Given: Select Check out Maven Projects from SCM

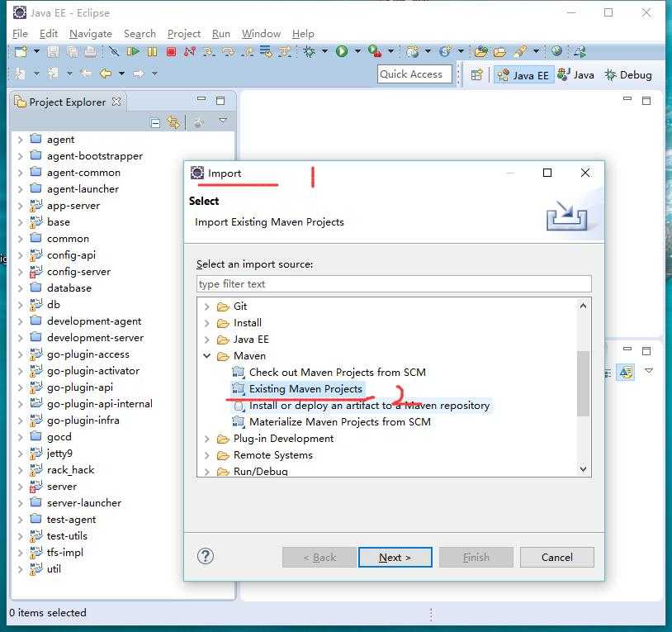Looking at the screenshot, I should (329, 372).
